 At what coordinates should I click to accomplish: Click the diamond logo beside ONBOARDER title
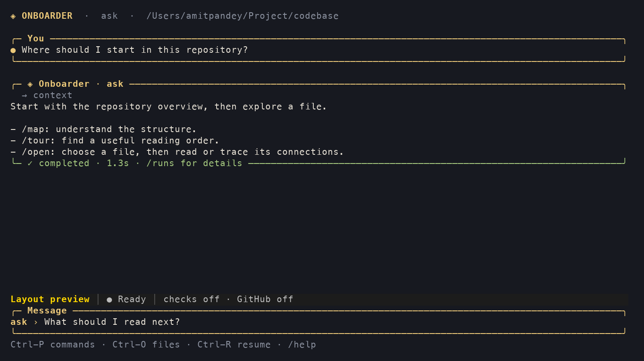point(13,16)
